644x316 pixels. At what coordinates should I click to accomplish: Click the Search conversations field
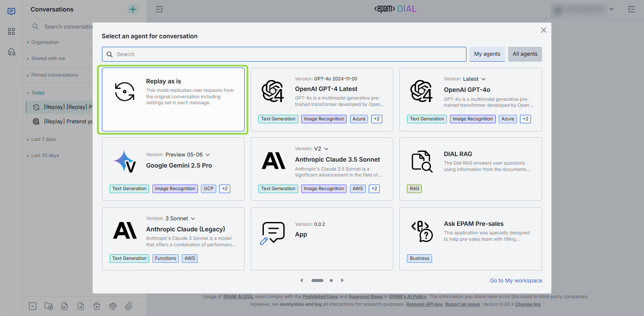(x=68, y=26)
